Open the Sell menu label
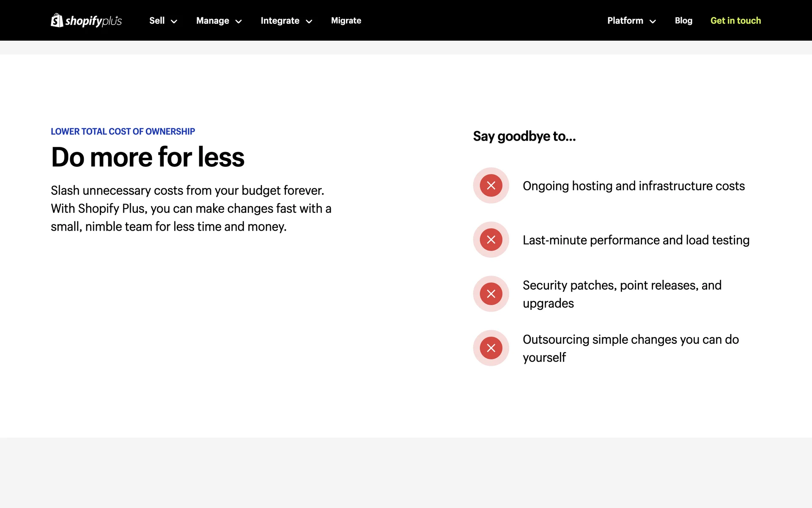 (x=157, y=20)
